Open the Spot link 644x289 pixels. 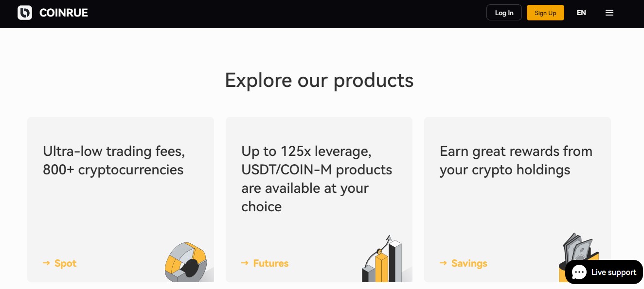click(x=66, y=263)
